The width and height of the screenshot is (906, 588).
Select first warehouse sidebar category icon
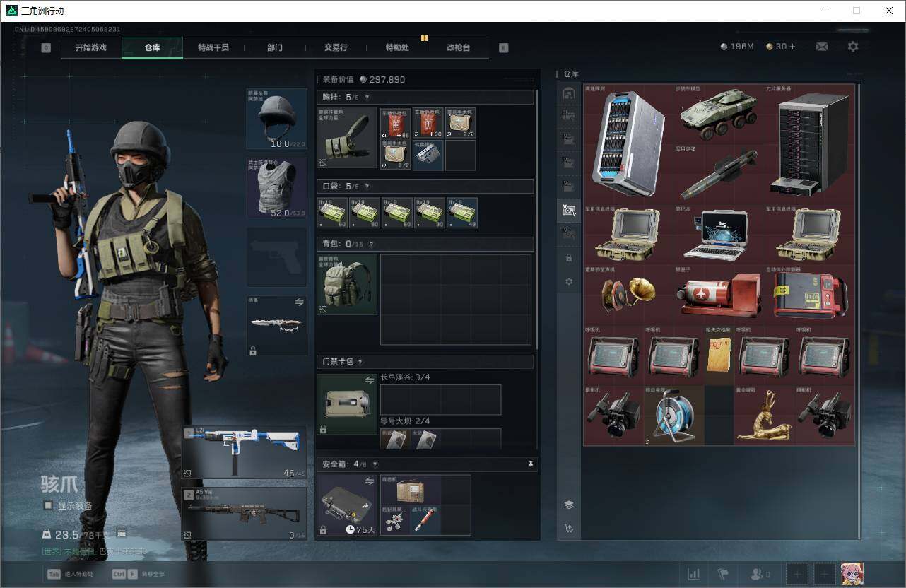[569, 93]
